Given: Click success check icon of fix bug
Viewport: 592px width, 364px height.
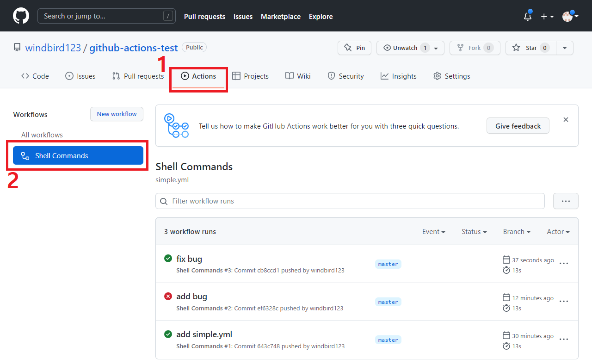Looking at the screenshot, I should tap(168, 258).
